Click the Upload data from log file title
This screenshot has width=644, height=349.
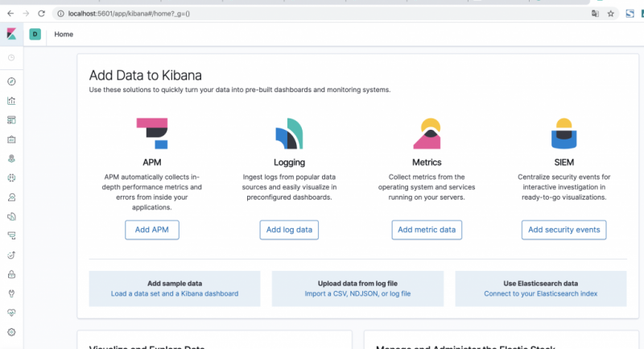click(357, 283)
